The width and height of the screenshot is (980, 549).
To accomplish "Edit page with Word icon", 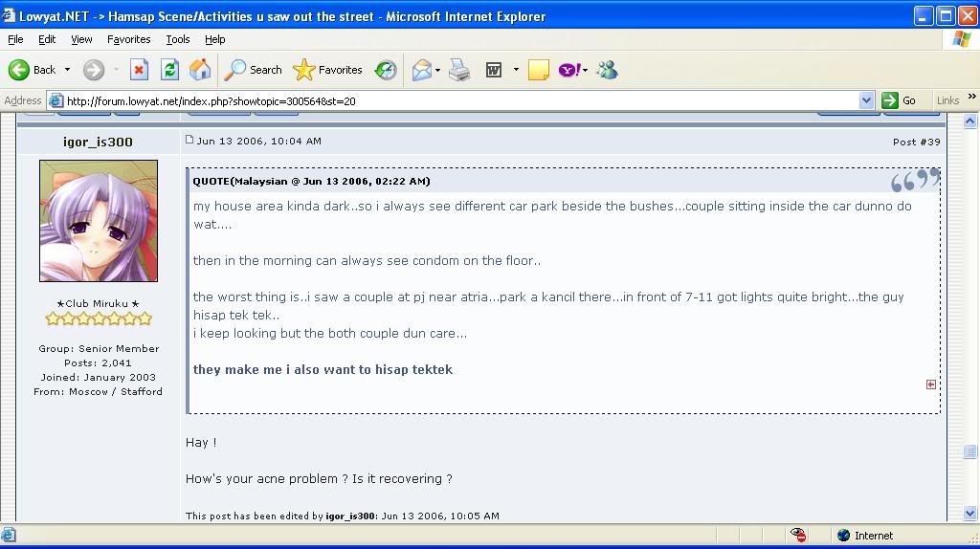I will pos(494,70).
